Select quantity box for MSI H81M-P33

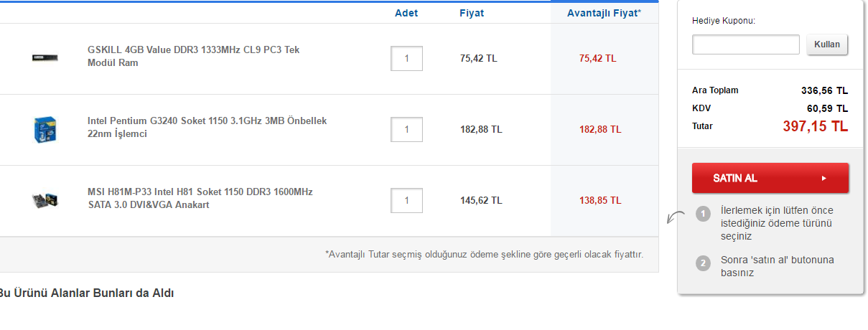[406, 201]
